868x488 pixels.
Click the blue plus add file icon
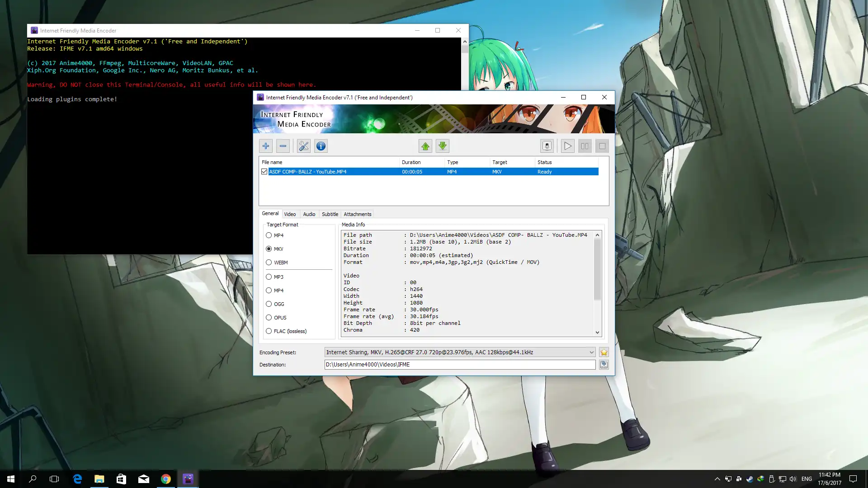tap(266, 146)
